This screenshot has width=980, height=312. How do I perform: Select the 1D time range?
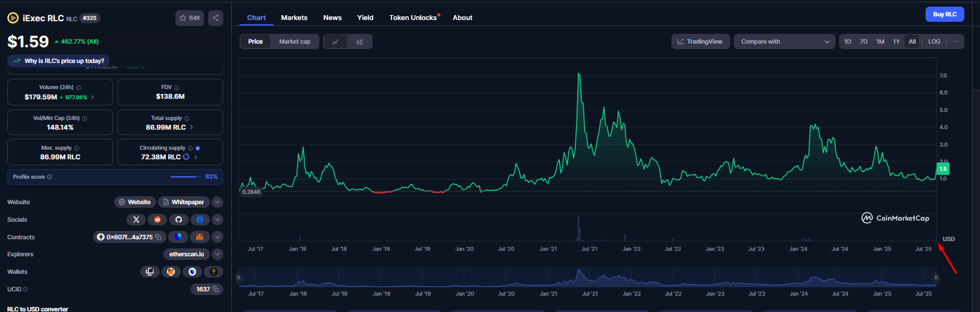pos(848,42)
